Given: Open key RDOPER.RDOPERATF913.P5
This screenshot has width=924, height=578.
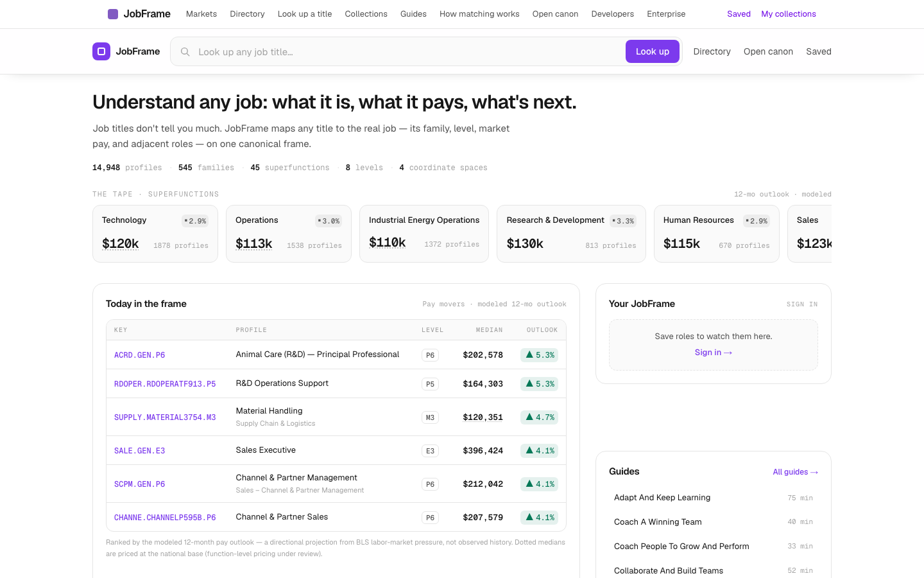Looking at the screenshot, I should point(165,384).
